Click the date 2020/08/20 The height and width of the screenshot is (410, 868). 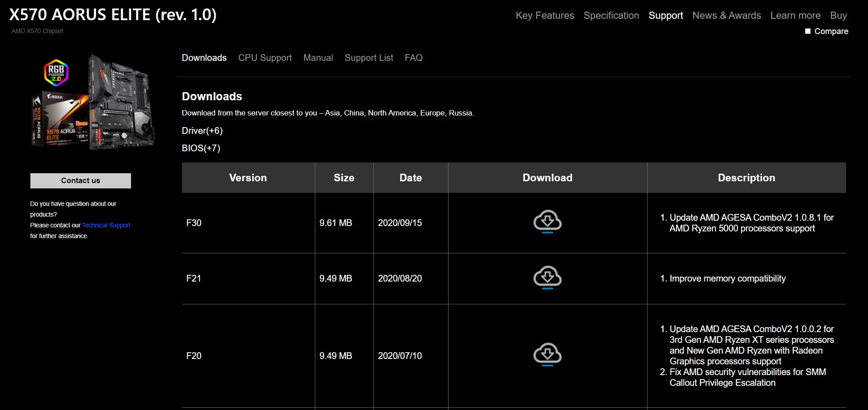[400, 278]
